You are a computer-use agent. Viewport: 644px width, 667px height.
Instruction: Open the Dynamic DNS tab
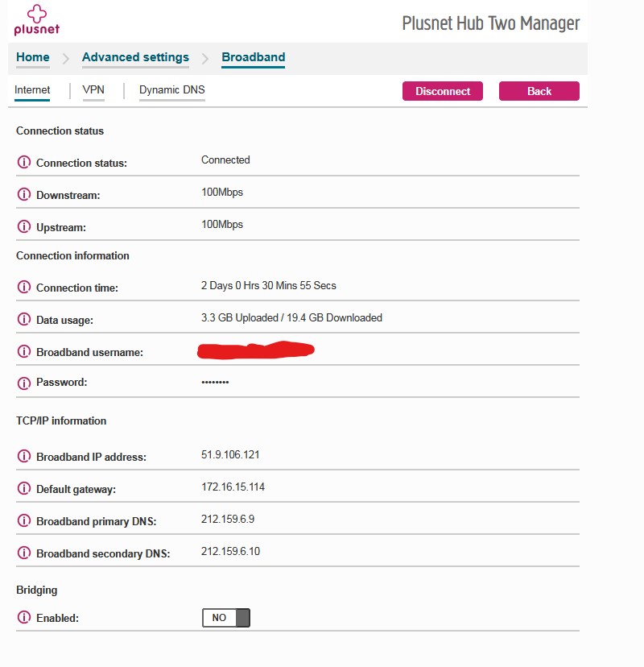[171, 90]
